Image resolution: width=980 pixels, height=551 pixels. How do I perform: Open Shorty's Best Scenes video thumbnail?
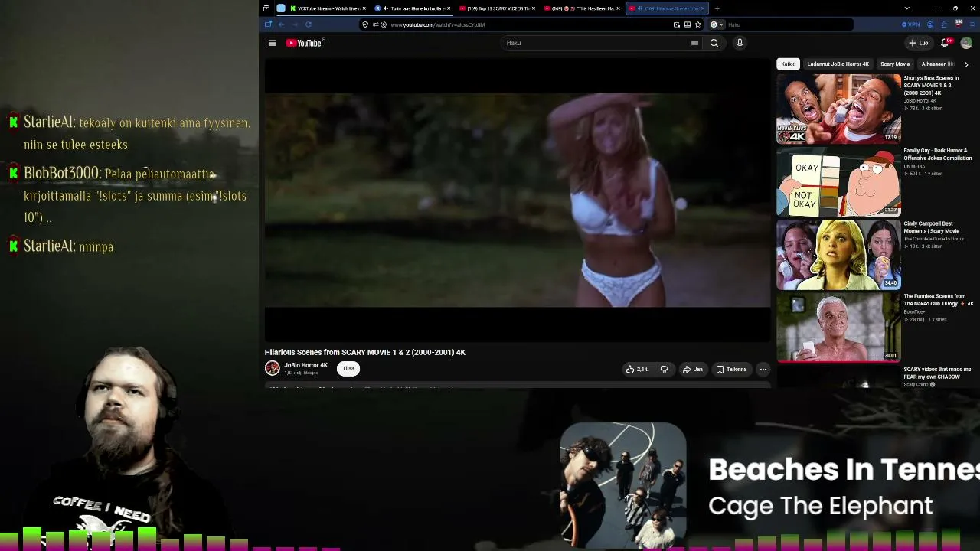(x=838, y=109)
